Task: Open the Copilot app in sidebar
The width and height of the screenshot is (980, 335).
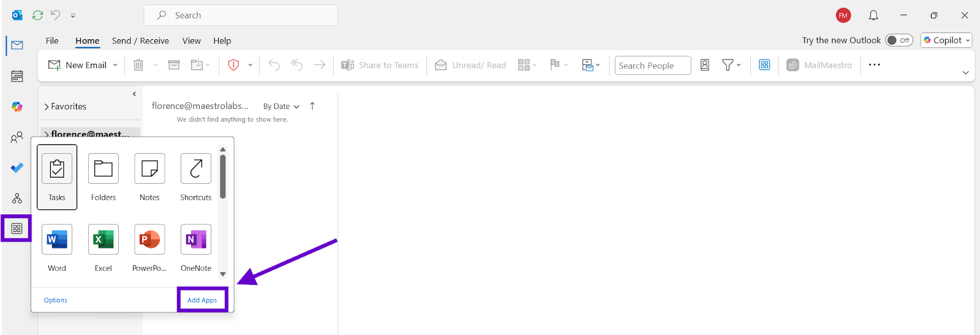Action: [17, 107]
